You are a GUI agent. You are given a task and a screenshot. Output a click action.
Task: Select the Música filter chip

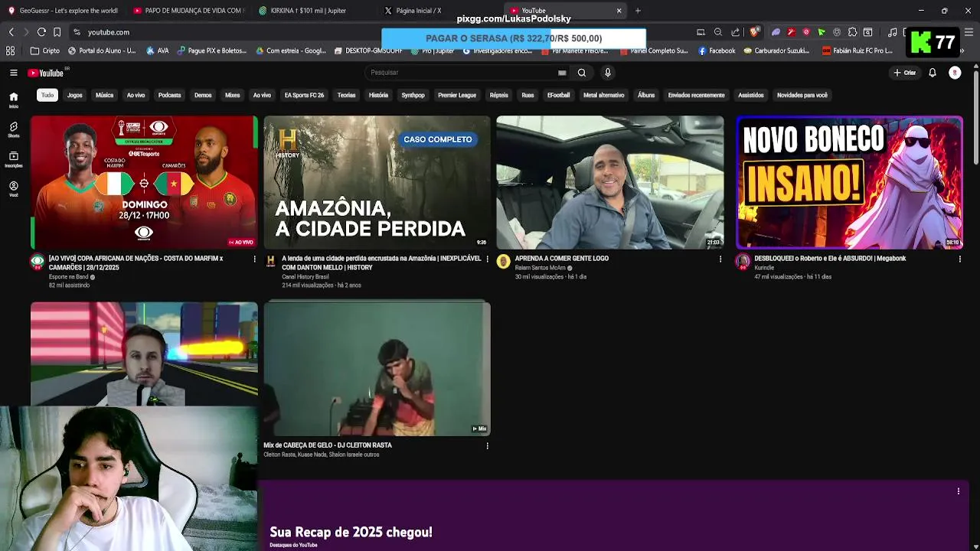[x=105, y=95]
